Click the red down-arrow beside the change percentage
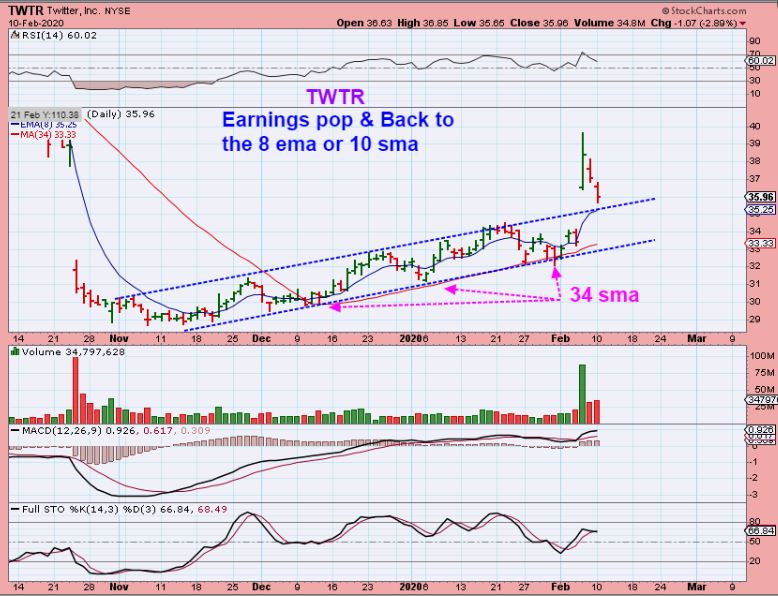This screenshot has height=596, width=778. click(x=742, y=23)
